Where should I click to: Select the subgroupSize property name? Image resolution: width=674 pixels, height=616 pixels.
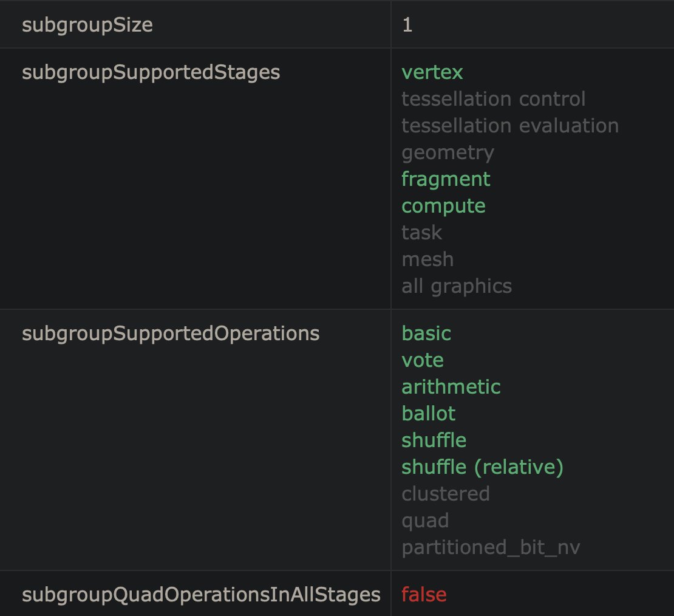pos(87,25)
